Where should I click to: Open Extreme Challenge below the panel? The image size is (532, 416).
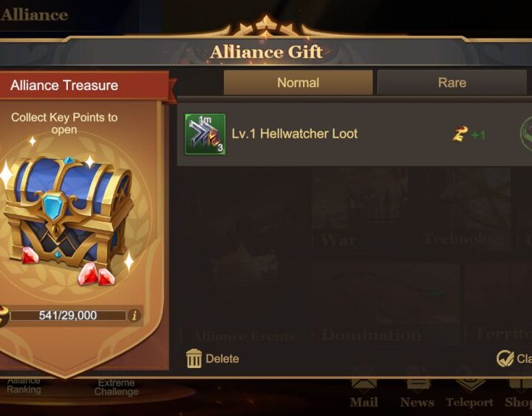click(117, 387)
